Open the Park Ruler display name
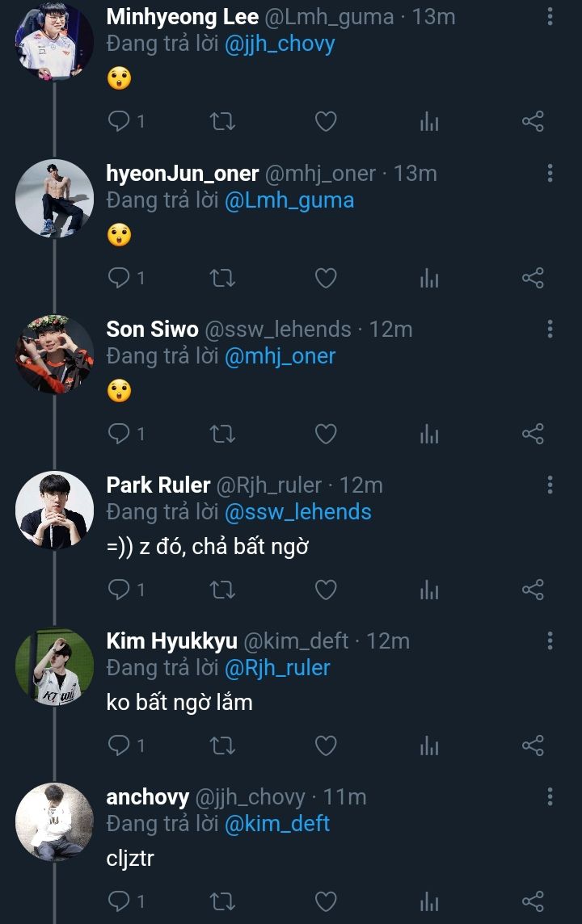The image size is (582, 924). pos(158,485)
